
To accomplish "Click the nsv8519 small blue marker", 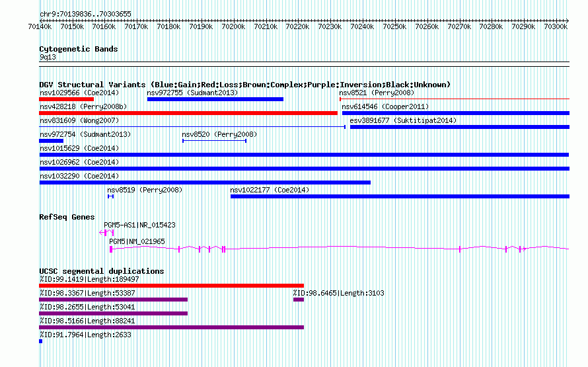I will pyautogui.click(x=110, y=196).
